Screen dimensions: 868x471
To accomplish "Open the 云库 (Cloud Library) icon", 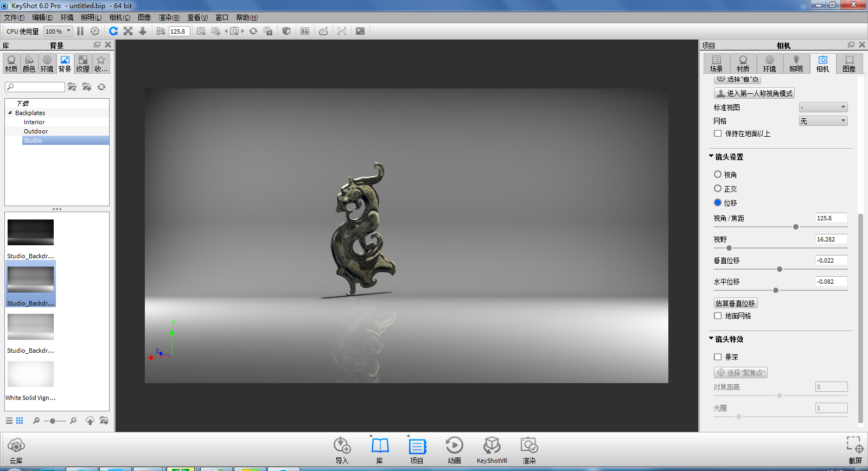I will click(16, 450).
